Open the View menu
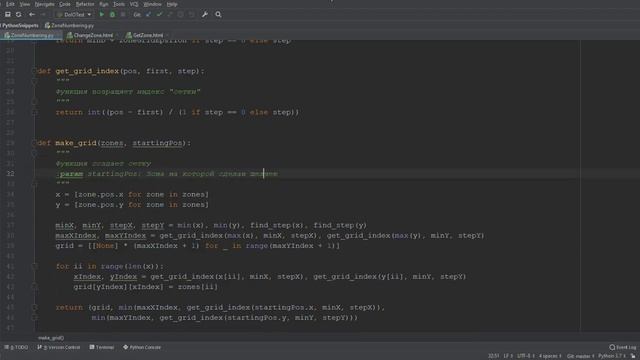This screenshot has width=640, height=360. tap(25, 4)
